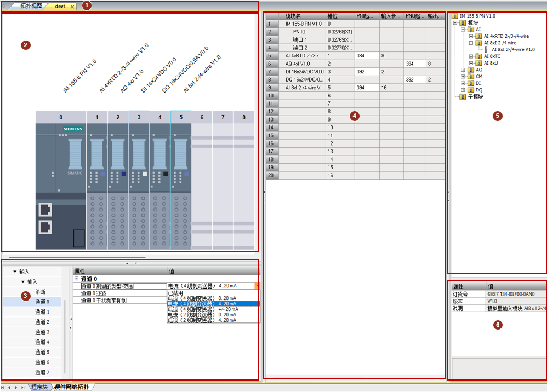Switch to the 拓扑视图 tab
This screenshot has height=392, width=547.
(x=31, y=6)
